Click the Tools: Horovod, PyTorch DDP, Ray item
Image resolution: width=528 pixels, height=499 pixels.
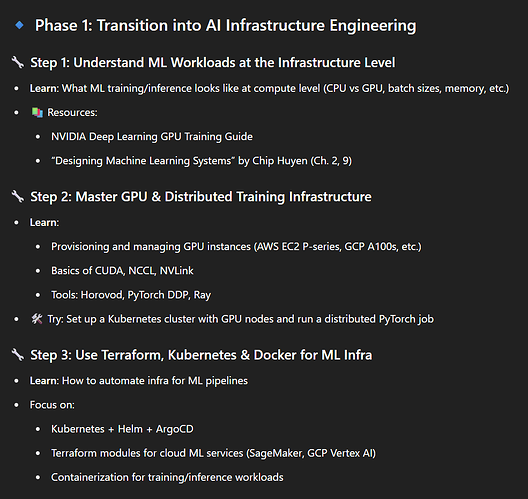(x=131, y=295)
